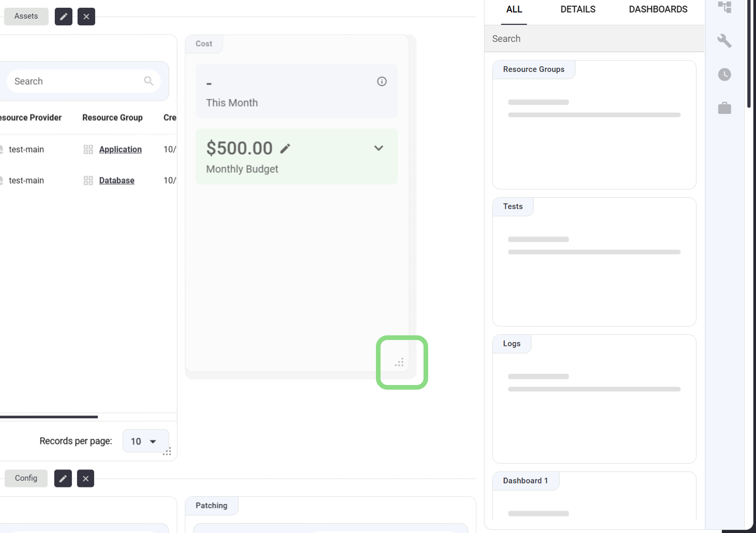Click the Search field in right panel
Screen dimensions: 756x533
coord(594,39)
